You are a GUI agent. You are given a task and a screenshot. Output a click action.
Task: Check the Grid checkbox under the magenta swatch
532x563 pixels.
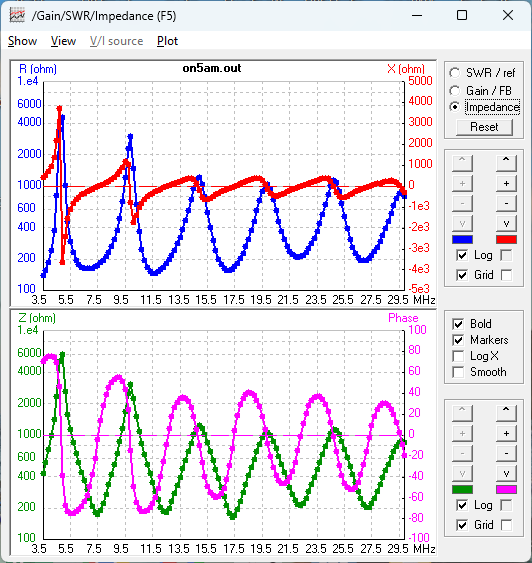506,525
